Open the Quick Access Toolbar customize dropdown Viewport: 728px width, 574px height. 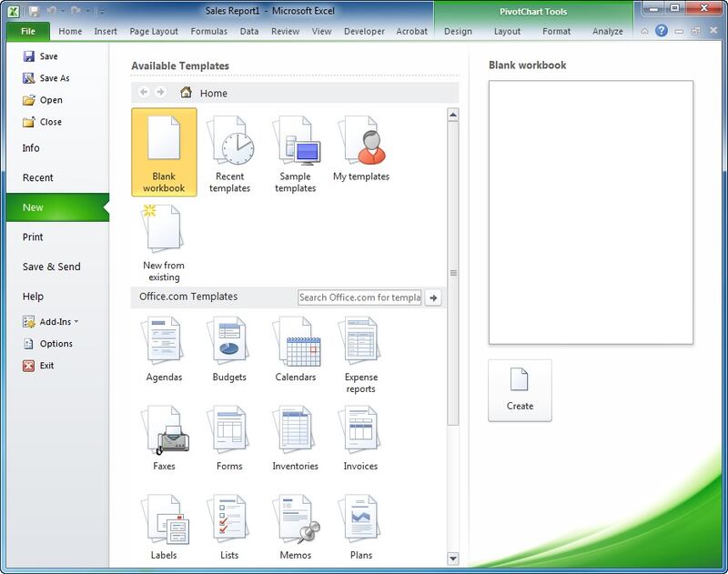point(101,12)
